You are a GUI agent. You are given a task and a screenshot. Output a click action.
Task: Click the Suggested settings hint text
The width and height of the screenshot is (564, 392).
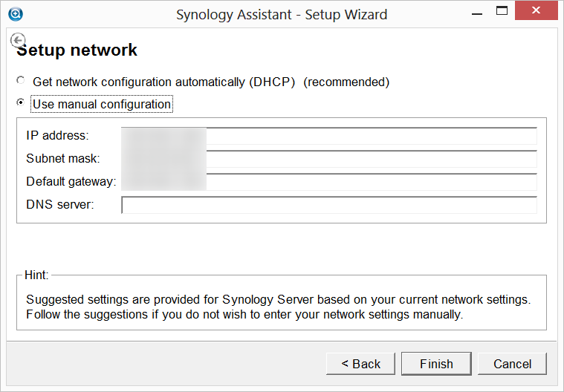[x=279, y=307]
